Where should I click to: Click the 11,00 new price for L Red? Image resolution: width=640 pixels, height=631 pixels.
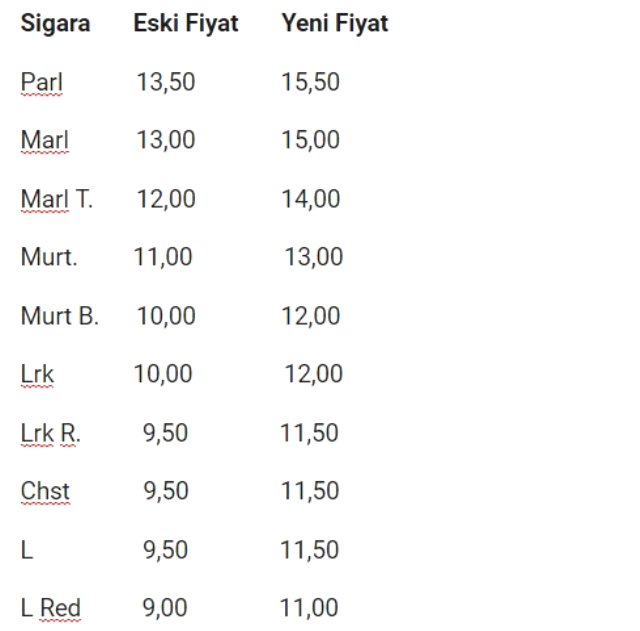pyautogui.click(x=309, y=608)
